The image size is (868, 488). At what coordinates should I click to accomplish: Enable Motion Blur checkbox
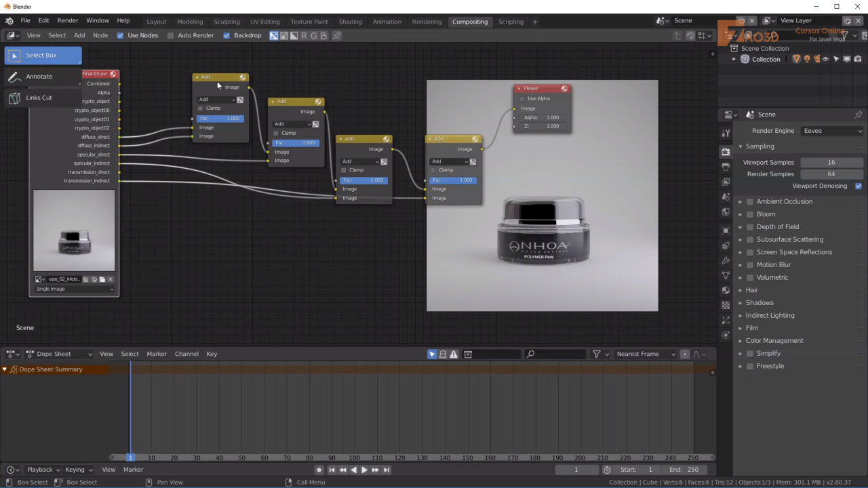point(750,264)
